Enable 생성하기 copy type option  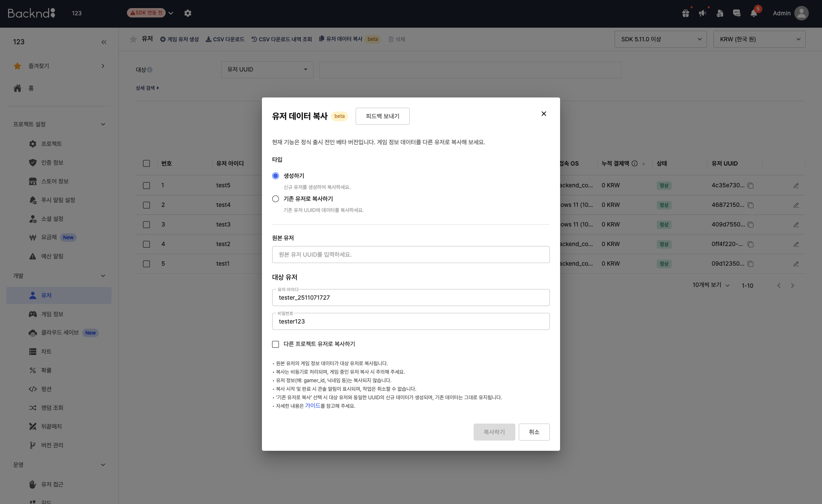tap(276, 175)
